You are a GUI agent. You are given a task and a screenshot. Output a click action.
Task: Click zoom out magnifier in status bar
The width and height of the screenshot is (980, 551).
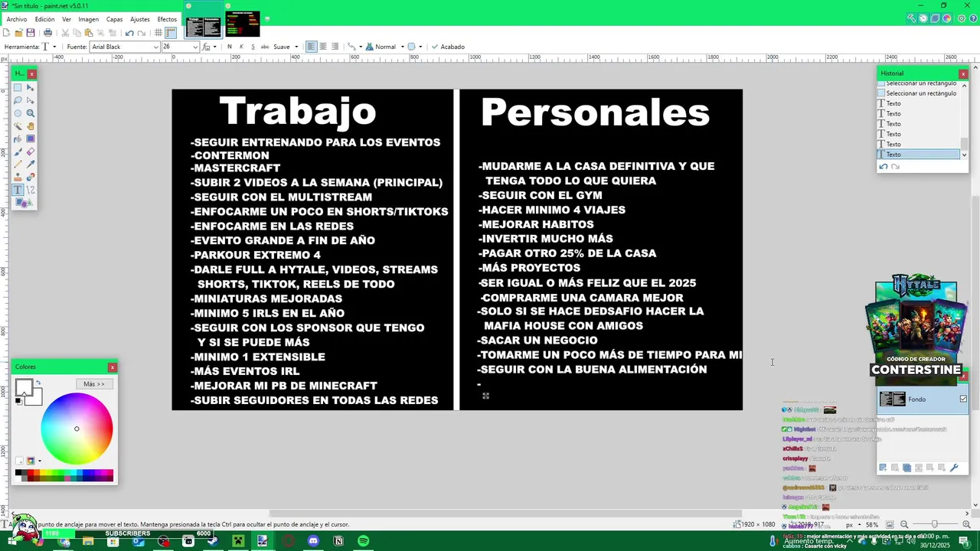click(904, 524)
